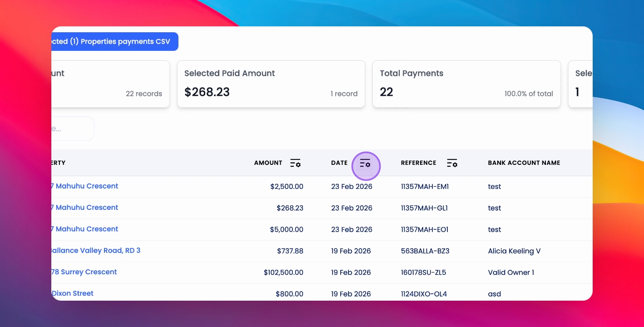
Task: Select the Selected Paid Amount card
Action: pyautogui.click(x=271, y=84)
